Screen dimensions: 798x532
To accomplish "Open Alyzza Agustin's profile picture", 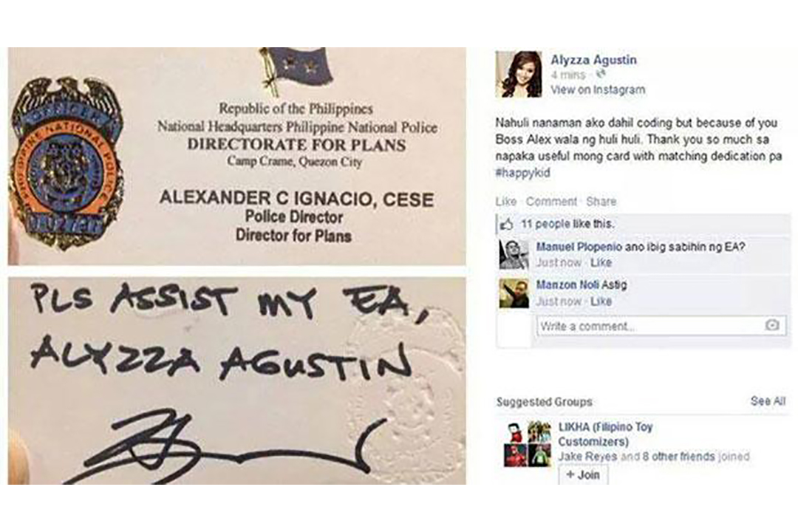I will pyautogui.click(x=519, y=75).
